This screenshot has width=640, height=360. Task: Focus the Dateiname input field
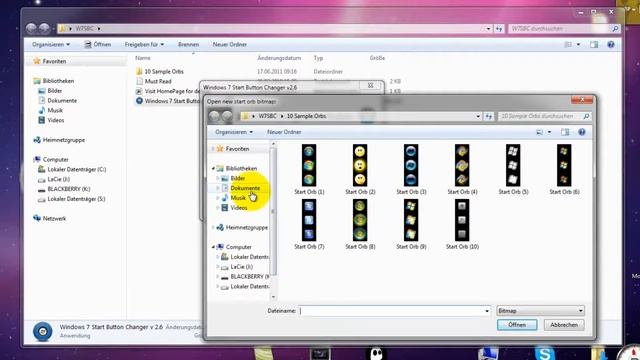tap(391, 311)
